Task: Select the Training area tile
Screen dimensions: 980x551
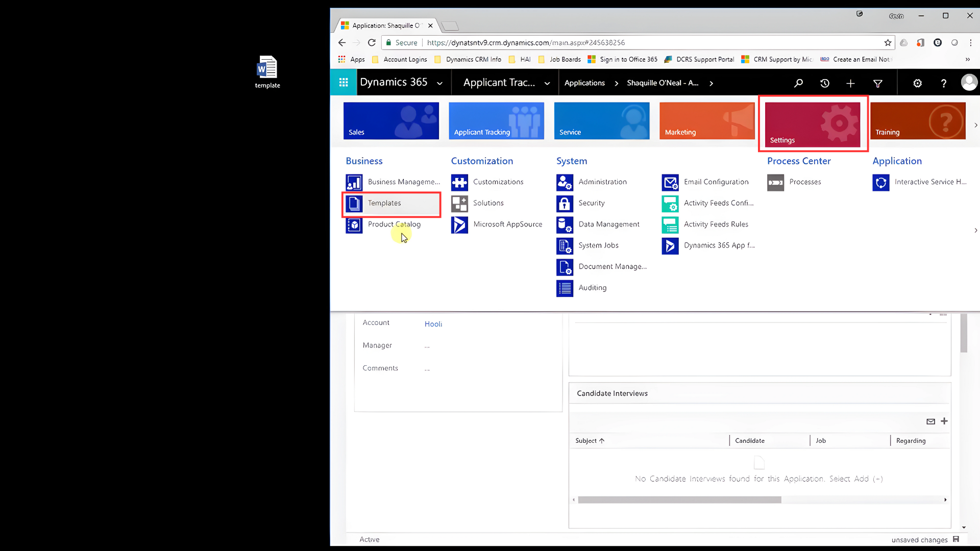Action: pos(918,121)
